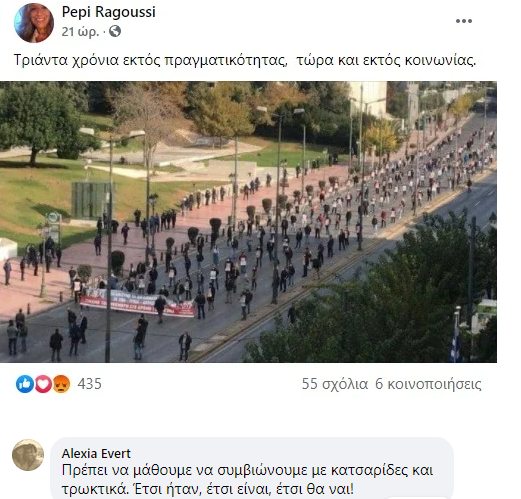The width and height of the screenshot is (521, 499).
Task: Click Alexia Evert's comment text
Action: (247, 479)
